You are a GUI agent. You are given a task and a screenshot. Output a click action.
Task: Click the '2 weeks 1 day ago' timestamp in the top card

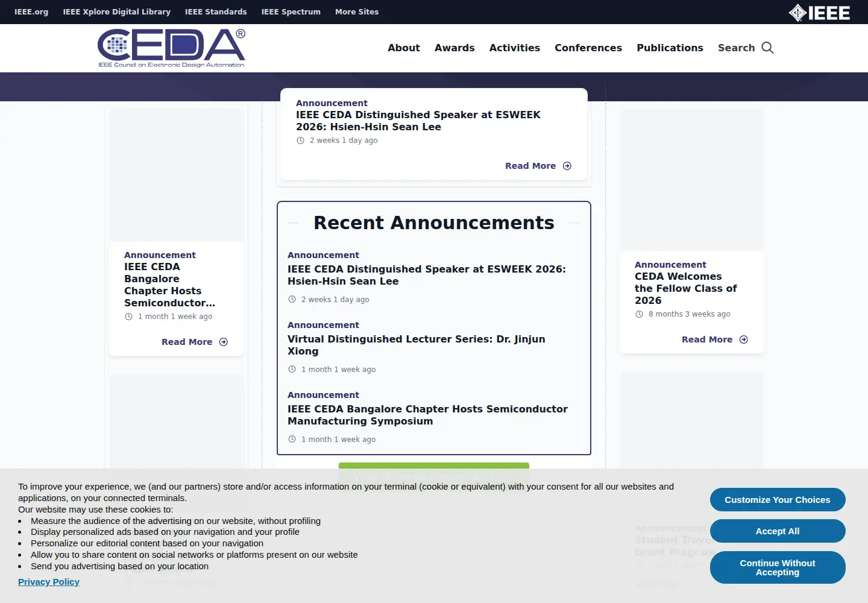(x=344, y=140)
